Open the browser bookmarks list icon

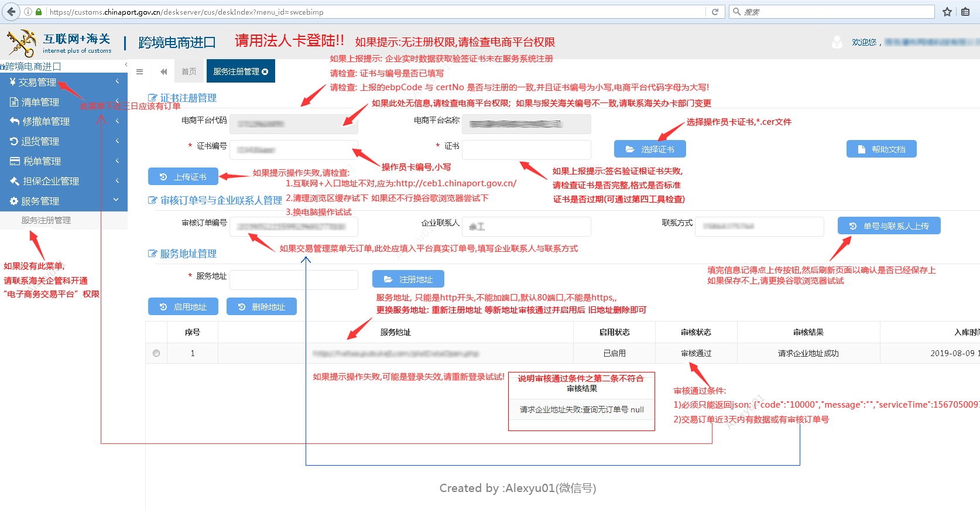click(x=965, y=12)
